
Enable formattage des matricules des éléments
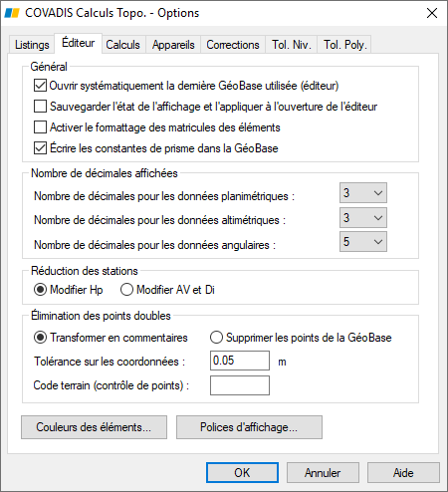pyautogui.click(x=40, y=127)
